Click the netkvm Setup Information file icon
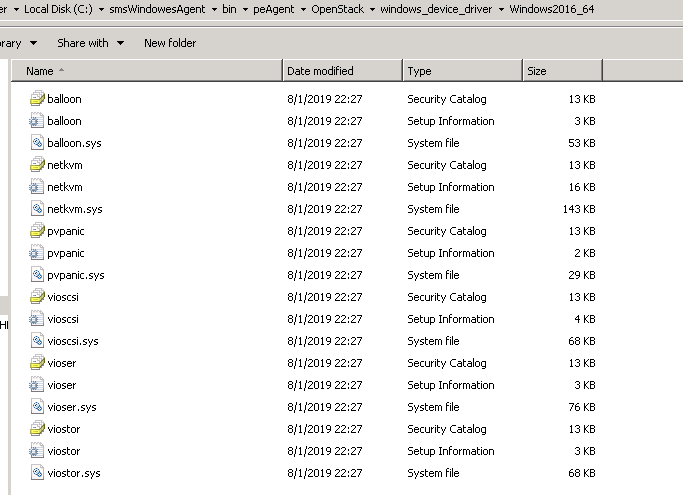The width and height of the screenshot is (683, 495). (x=37, y=187)
